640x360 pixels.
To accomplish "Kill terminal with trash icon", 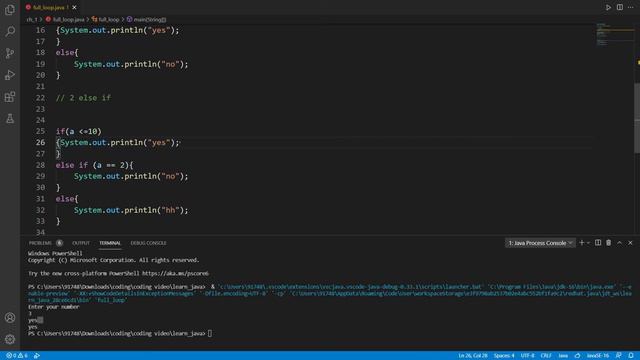I will coord(609,243).
